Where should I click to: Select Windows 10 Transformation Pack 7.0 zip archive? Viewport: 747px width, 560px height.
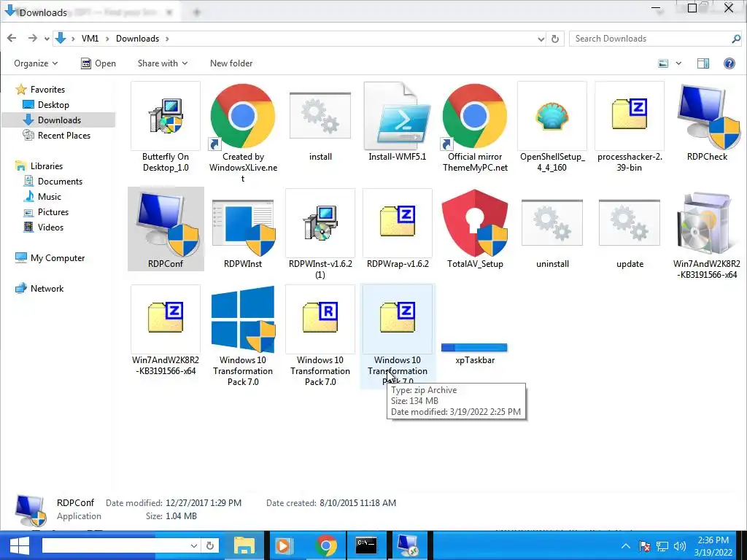click(x=398, y=319)
